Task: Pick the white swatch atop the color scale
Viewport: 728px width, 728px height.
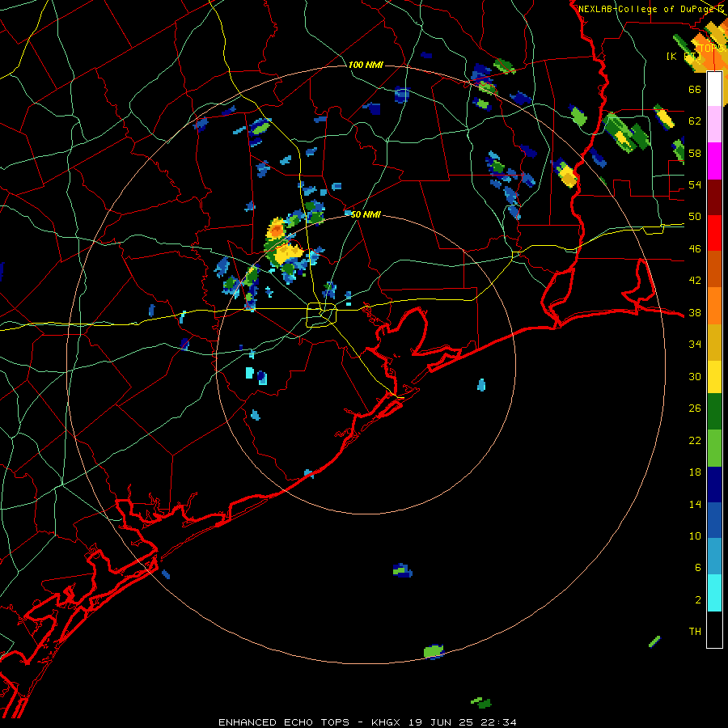Action: (714, 89)
